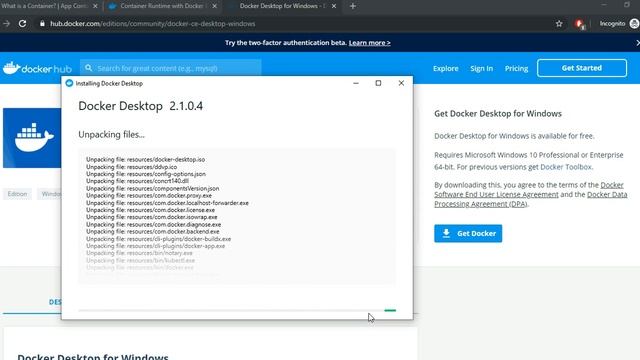Select log line 'resources/com.docker.backend.exe'
Screen dimensions: 640x360
[153, 231]
